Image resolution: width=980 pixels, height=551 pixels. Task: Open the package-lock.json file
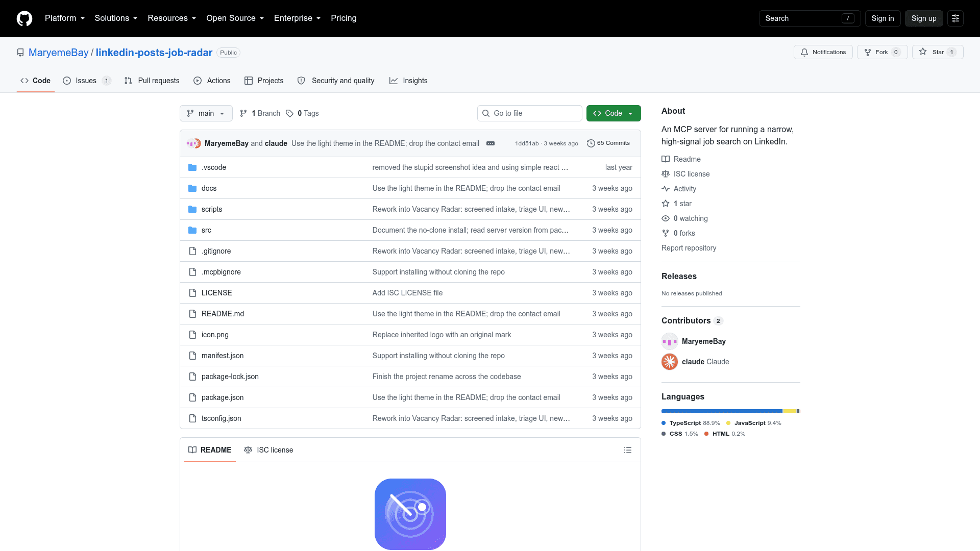click(x=230, y=377)
